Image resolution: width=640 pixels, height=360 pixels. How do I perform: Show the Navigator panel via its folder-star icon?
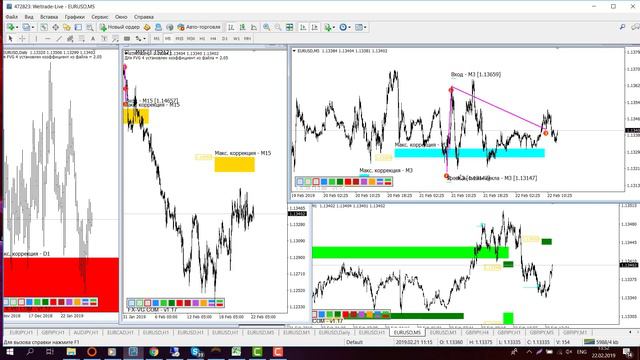[x=67, y=27]
